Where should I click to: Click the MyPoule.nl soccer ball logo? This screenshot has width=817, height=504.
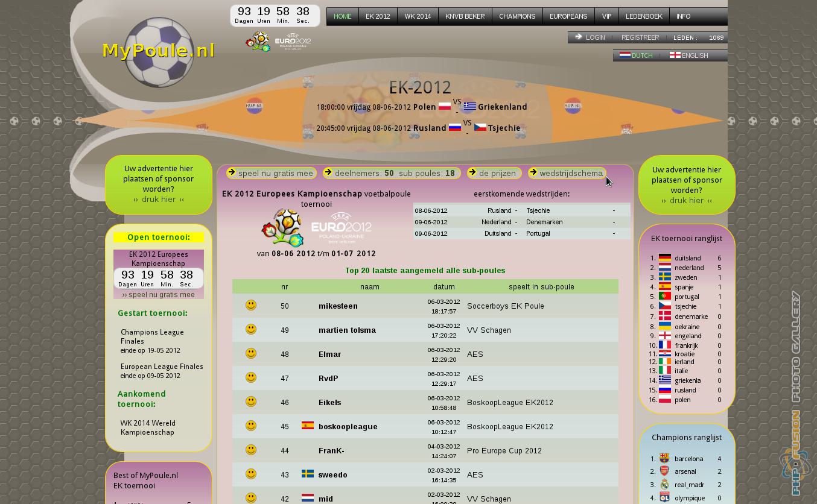pyautogui.click(x=159, y=52)
